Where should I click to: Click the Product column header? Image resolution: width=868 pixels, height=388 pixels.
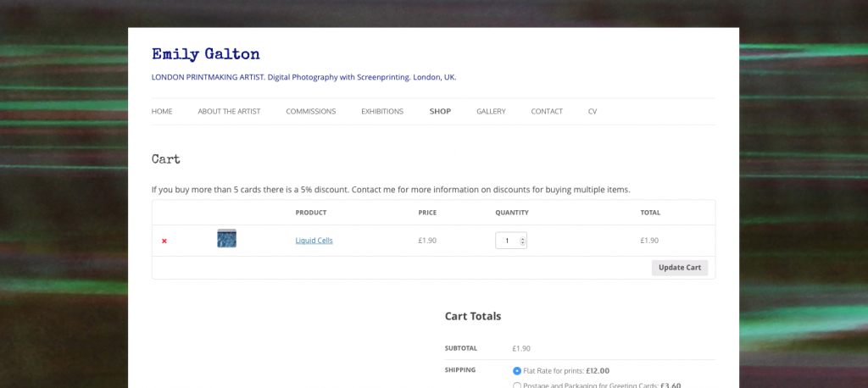coord(310,213)
